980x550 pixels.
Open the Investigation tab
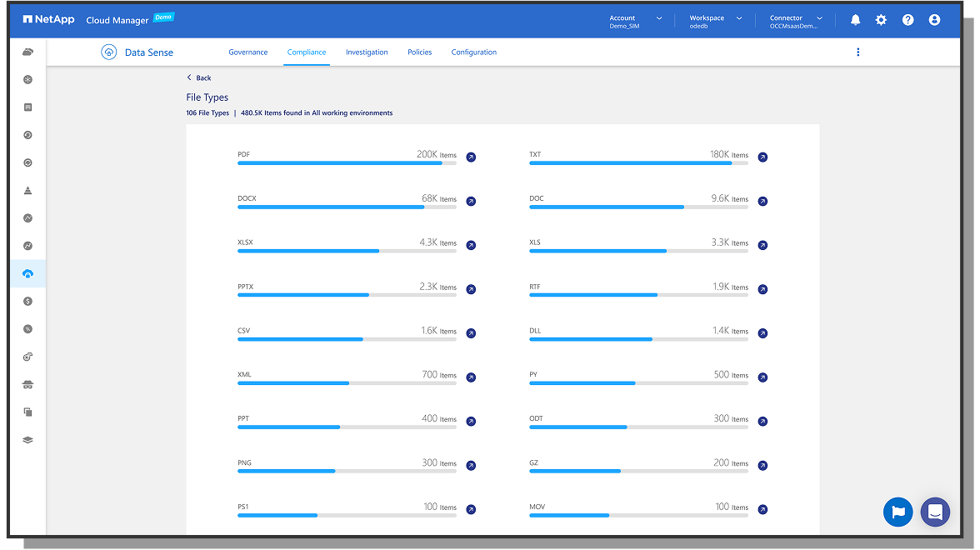(x=367, y=52)
